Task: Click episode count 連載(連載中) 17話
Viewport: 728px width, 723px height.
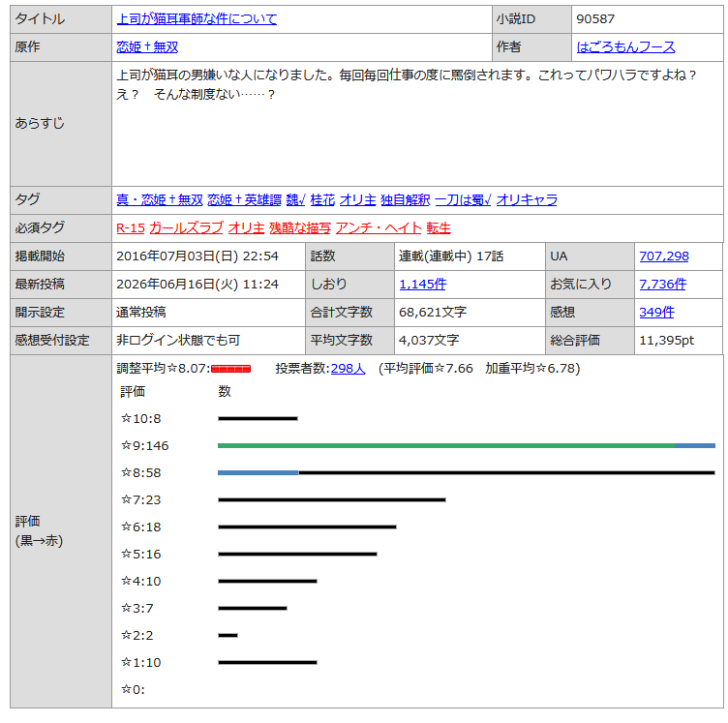Action: [451, 256]
